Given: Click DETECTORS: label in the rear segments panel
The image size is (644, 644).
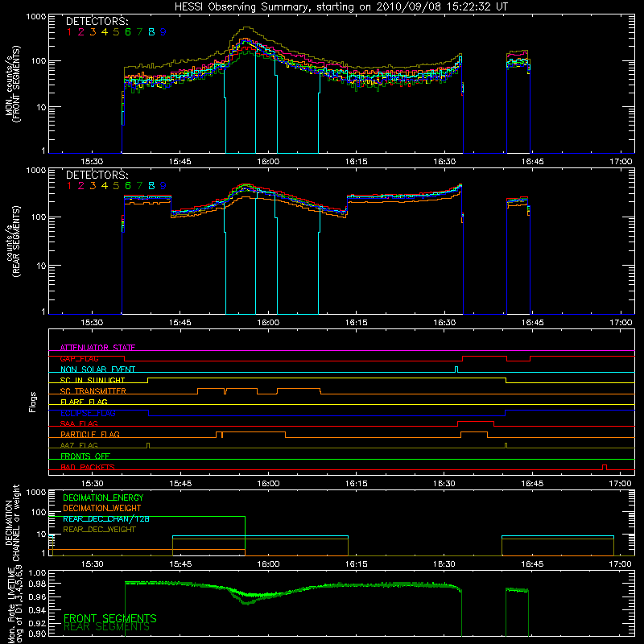Looking at the screenshot, I should pyautogui.click(x=97, y=175).
